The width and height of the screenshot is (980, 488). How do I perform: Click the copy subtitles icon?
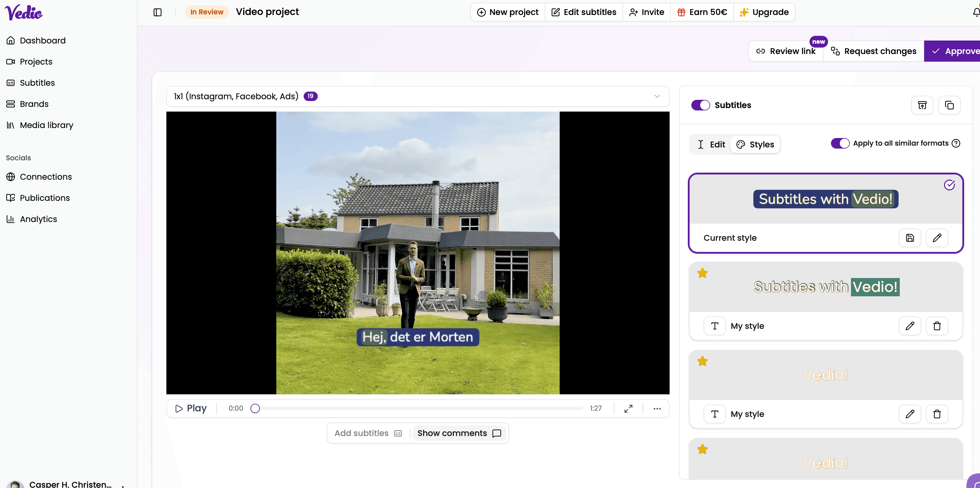(x=949, y=105)
